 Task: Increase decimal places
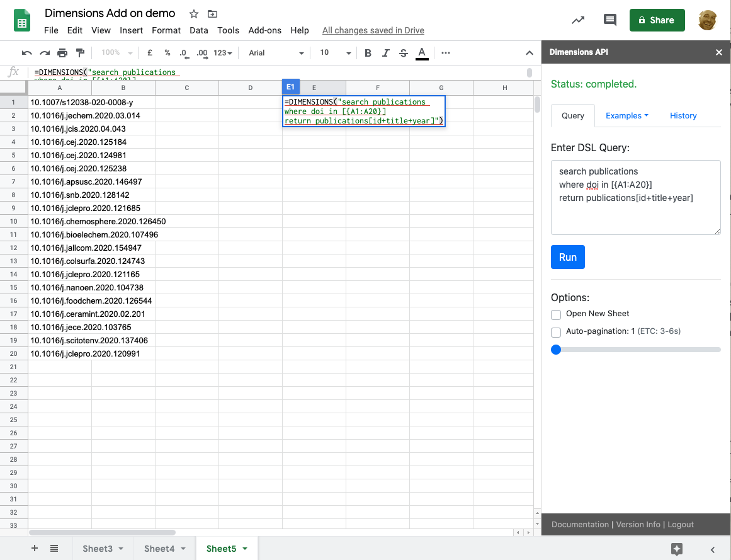pyautogui.click(x=202, y=53)
